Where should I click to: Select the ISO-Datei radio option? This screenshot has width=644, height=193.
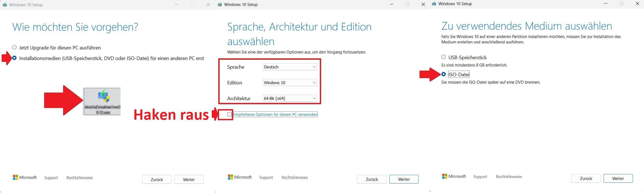click(443, 74)
